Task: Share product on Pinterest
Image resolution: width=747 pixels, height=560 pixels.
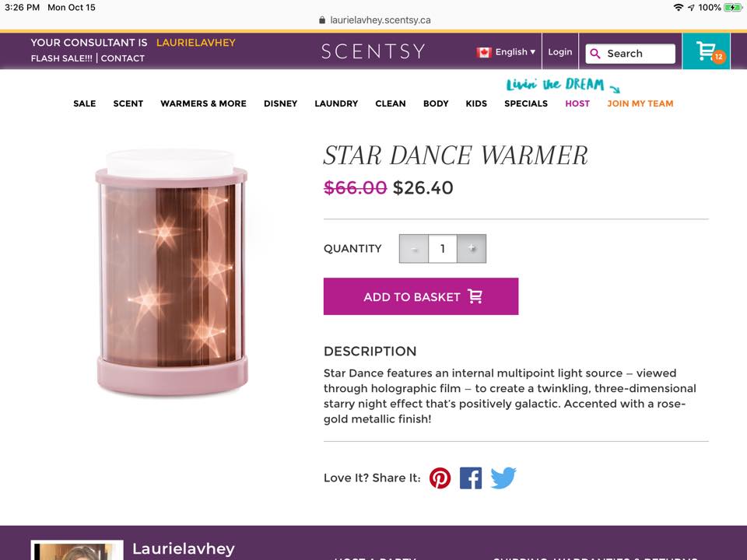Action: [x=440, y=478]
